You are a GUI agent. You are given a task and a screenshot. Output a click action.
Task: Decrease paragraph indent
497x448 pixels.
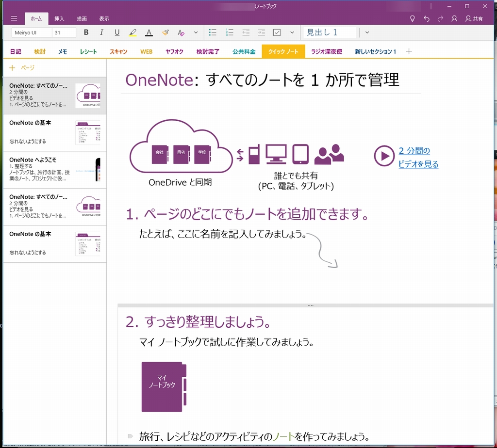coord(246,32)
